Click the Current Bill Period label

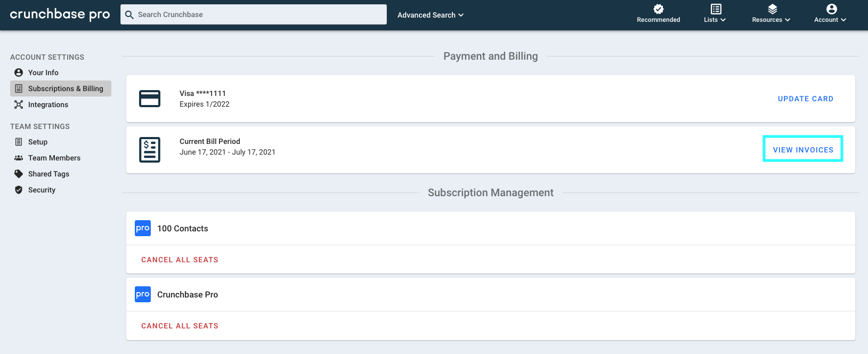[210, 141]
